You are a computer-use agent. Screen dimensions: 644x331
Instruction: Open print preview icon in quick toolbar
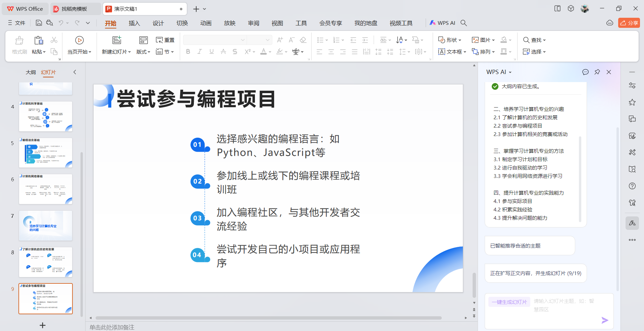pyautogui.click(x=50, y=23)
